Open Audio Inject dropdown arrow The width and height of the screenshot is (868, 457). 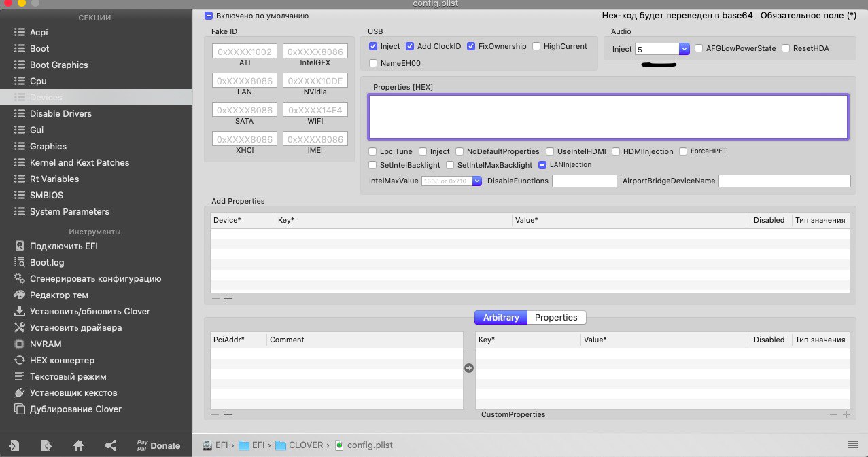click(x=684, y=49)
